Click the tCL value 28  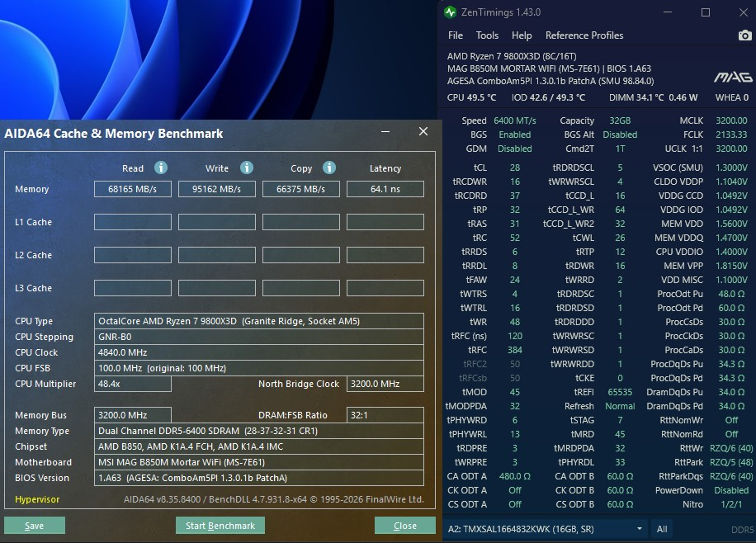coord(515,168)
